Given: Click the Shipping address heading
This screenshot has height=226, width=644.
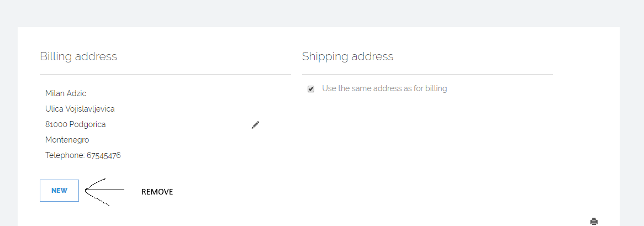Looking at the screenshot, I should [x=347, y=56].
